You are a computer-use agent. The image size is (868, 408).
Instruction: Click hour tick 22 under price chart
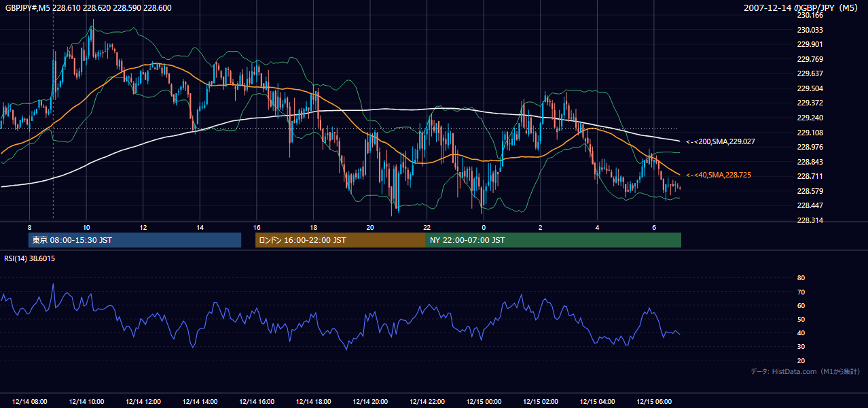427,226
